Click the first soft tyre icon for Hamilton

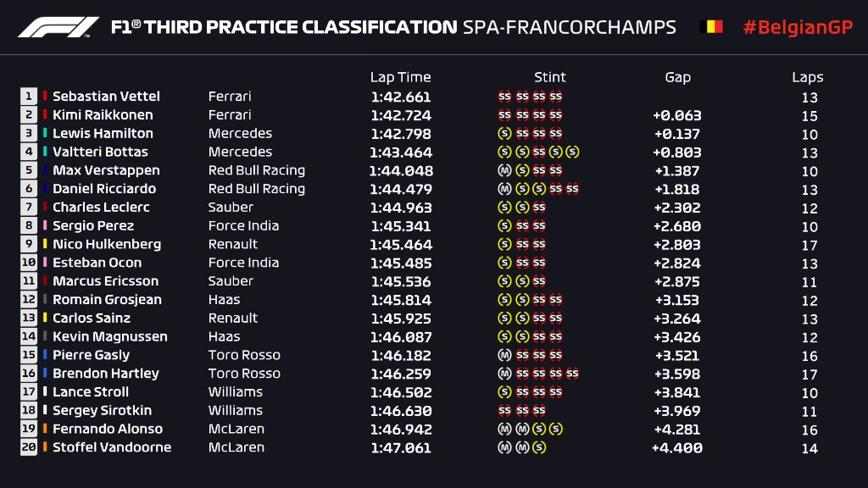coord(504,134)
